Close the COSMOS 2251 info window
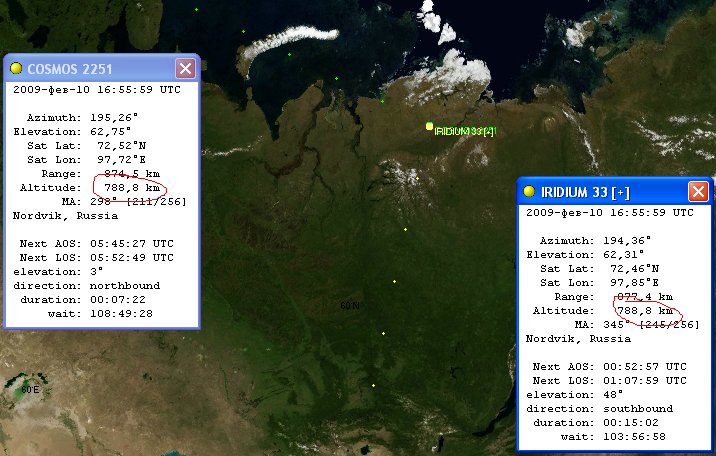Viewport: 716px width, 456px height. click(x=185, y=69)
